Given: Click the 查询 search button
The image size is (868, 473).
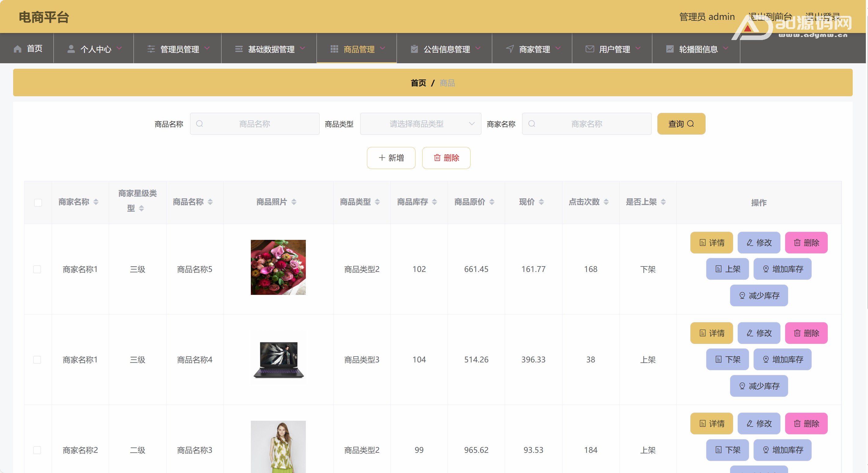Looking at the screenshot, I should click(681, 124).
